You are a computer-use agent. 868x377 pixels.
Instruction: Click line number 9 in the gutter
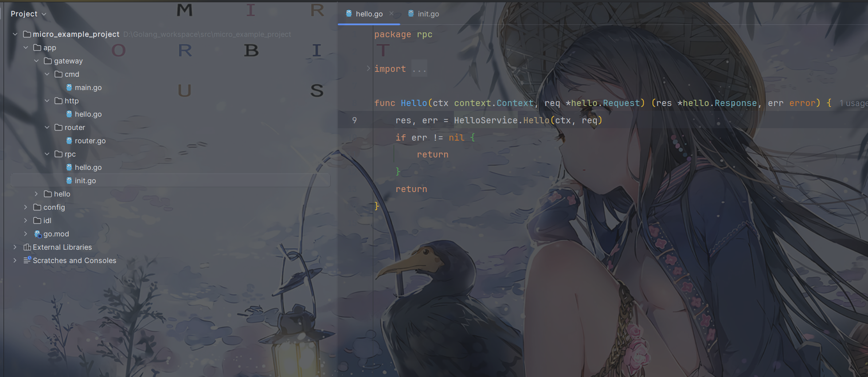[354, 120]
